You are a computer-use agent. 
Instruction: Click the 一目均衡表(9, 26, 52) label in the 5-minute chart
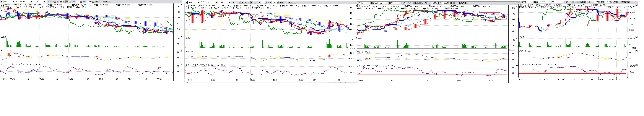tap(81, 5)
